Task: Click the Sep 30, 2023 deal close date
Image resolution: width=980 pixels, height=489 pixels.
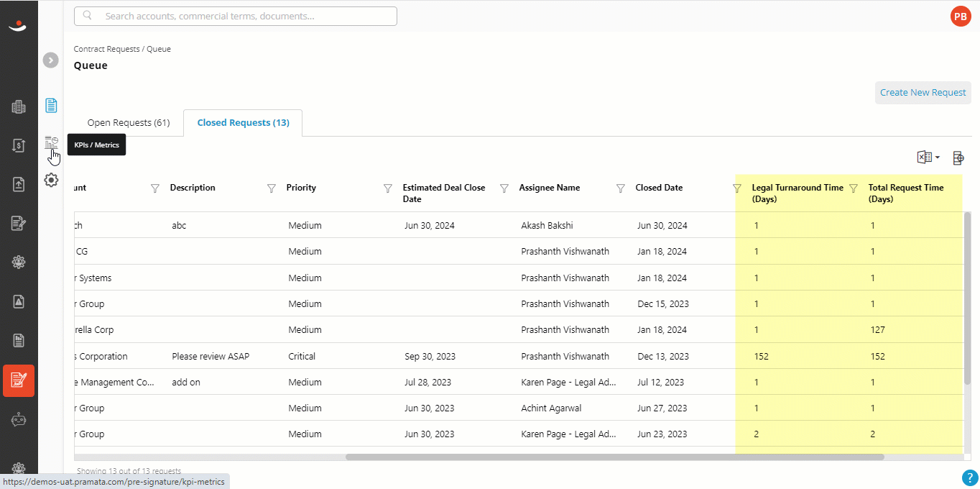Action: pyautogui.click(x=430, y=356)
